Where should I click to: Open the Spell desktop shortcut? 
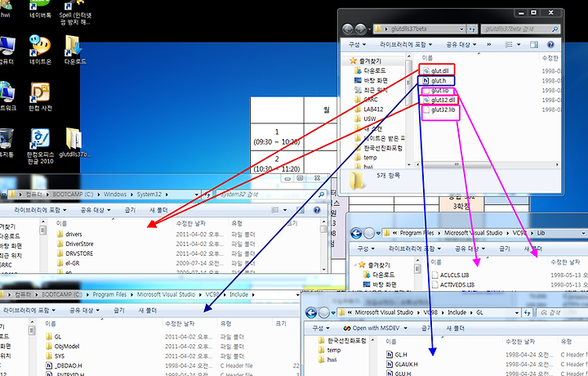point(75,13)
